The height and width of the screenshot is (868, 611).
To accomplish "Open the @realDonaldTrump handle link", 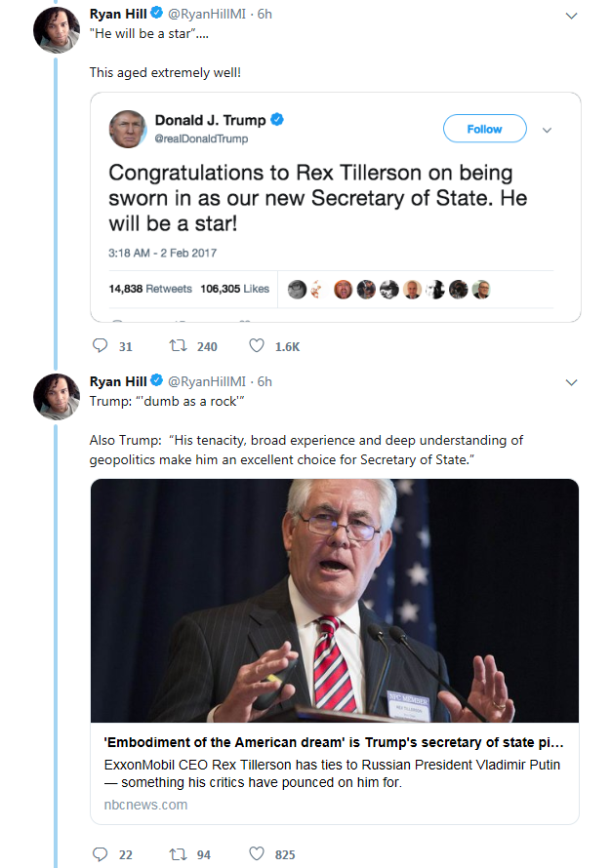I will (x=201, y=138).
